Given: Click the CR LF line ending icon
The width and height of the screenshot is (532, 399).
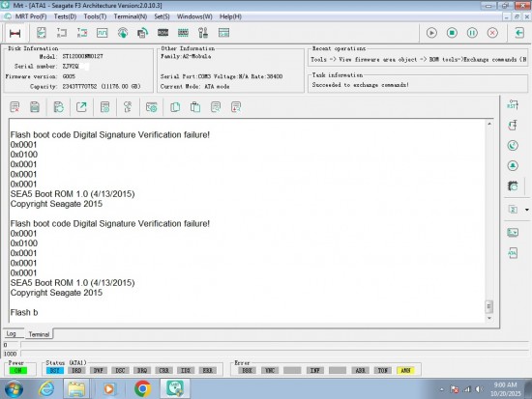Looking at the screenshot, I should point(128,107).
